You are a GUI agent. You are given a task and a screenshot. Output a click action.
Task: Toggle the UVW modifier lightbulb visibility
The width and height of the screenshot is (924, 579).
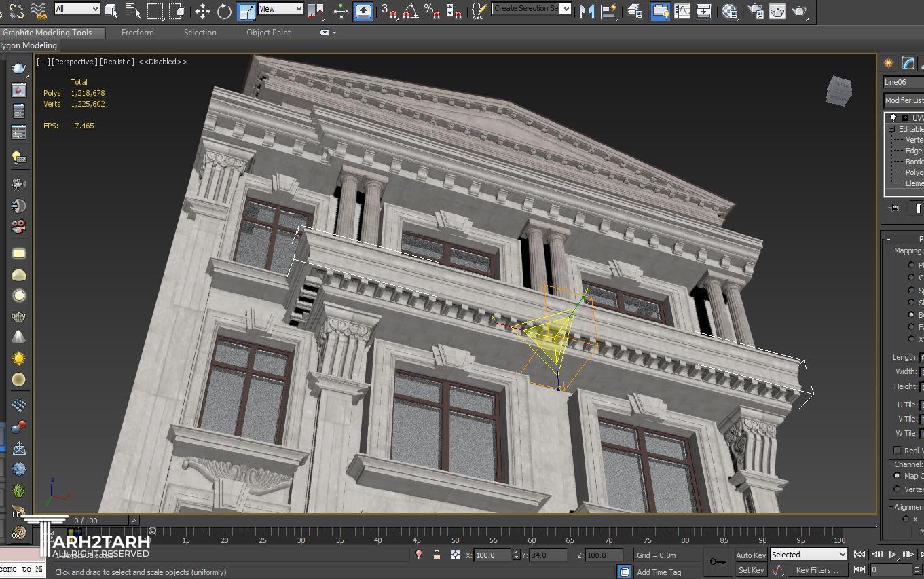coord(893,117)
